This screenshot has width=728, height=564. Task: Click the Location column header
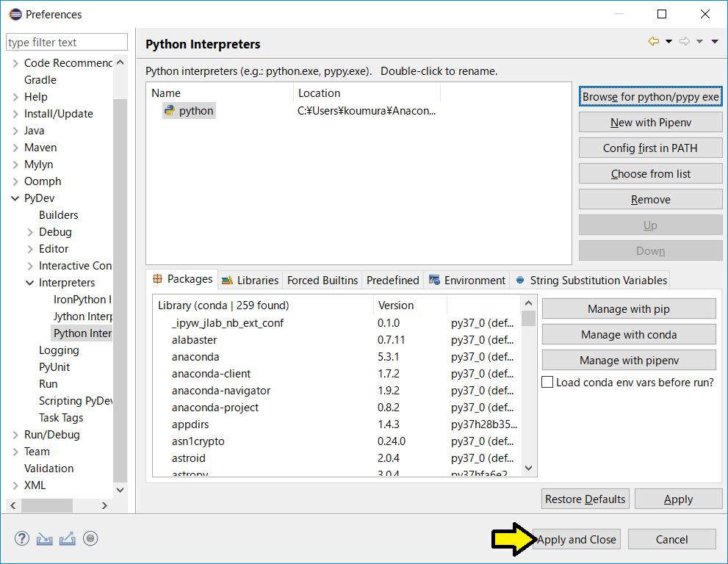(367, 93)
